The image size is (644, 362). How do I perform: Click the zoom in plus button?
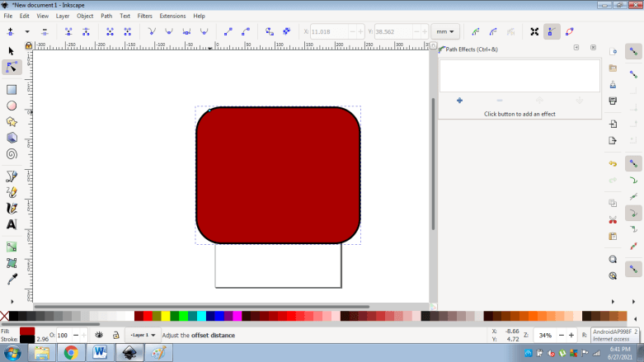[571, 336]
